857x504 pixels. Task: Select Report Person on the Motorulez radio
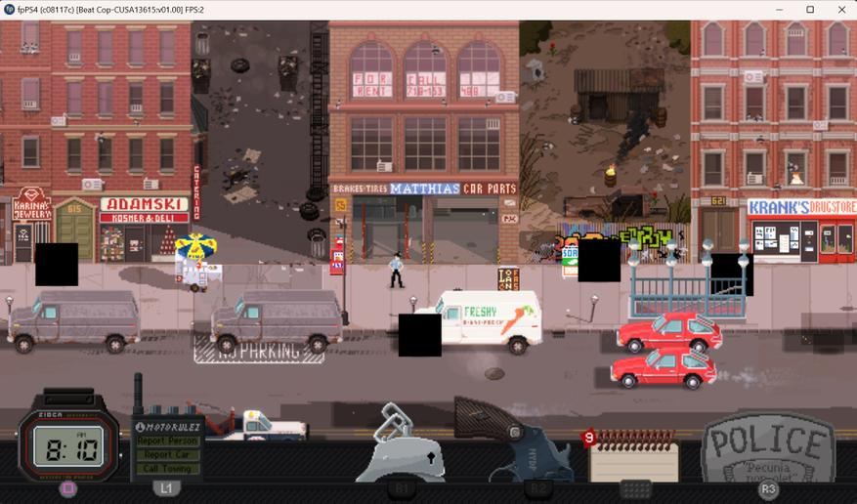[x=167, y=441]
